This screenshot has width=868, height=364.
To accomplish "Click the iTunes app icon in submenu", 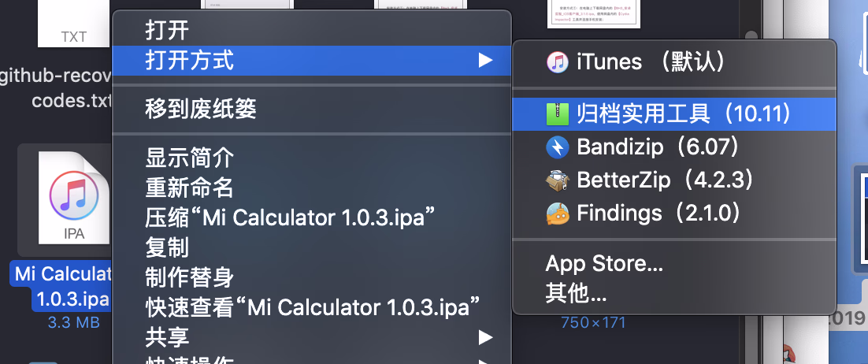I will tap(557, 61).
